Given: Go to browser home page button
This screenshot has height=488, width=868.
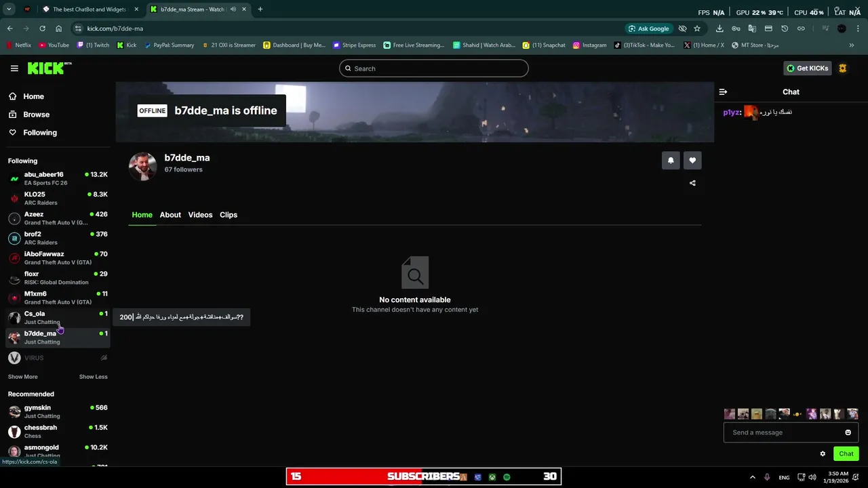Looking at the screenshot, I should [x=58, y=28].
